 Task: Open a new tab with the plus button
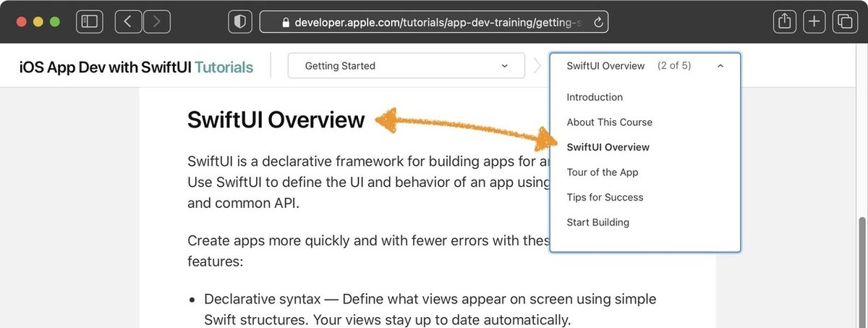[814, 22]
